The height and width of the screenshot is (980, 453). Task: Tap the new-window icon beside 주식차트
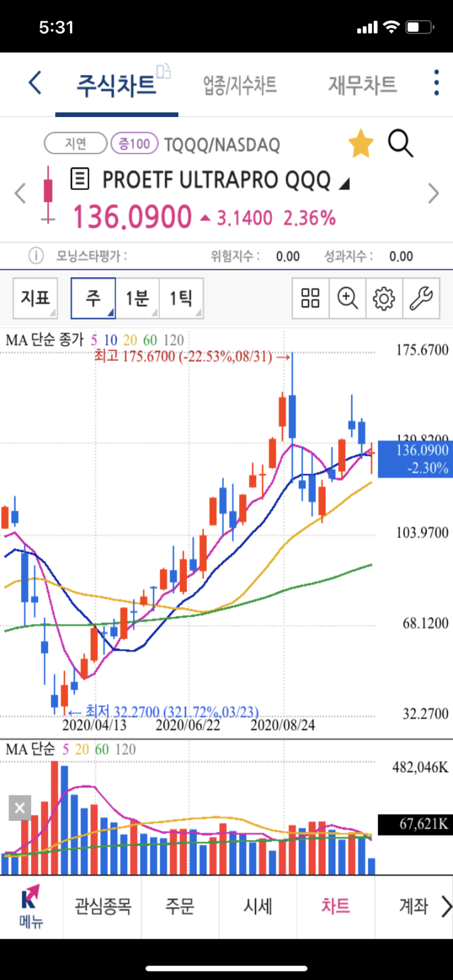point(163,71)
